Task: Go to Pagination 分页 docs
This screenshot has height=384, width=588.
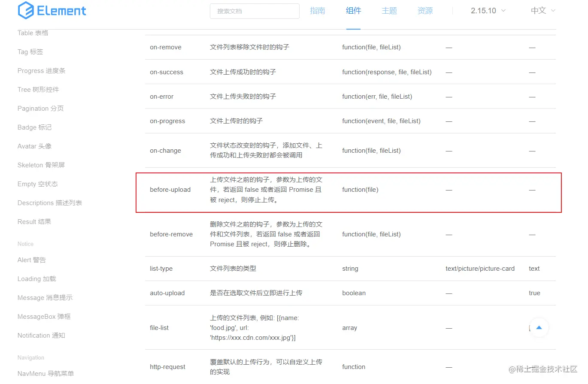Action: click(x=40, y=108)
